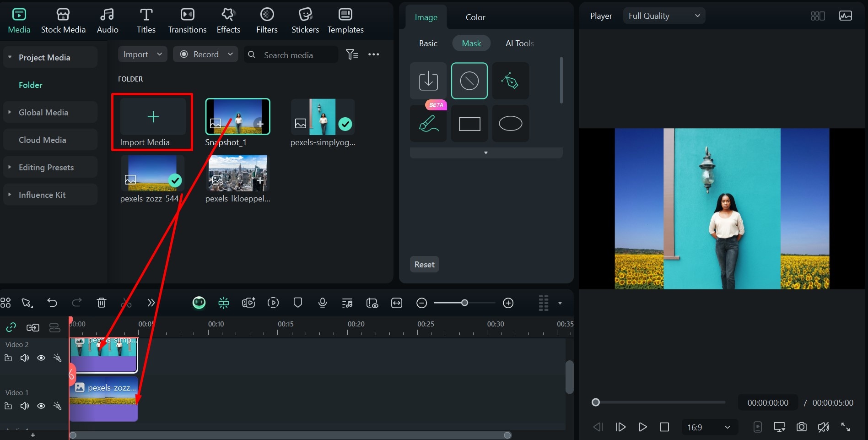The image size is (868, 440).
Task: Expand Global Media in sidebar
Action: click(50, 112)
